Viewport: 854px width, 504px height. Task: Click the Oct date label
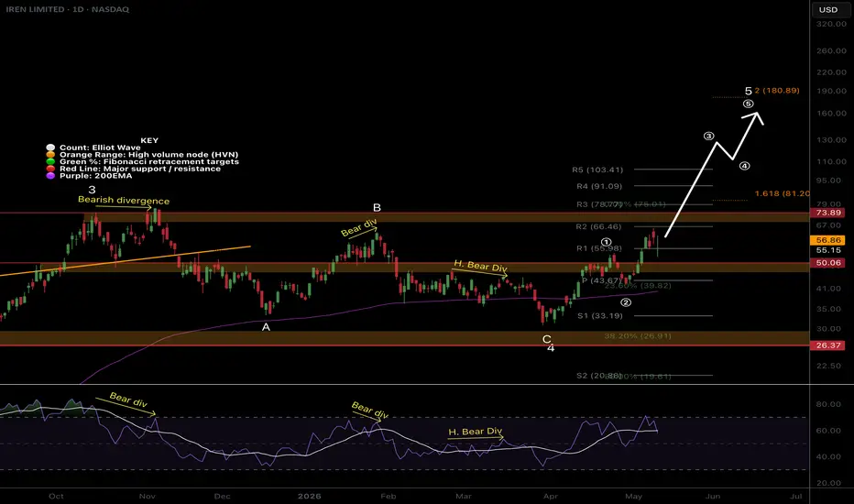pyautogui.click(x=56, y=497)
